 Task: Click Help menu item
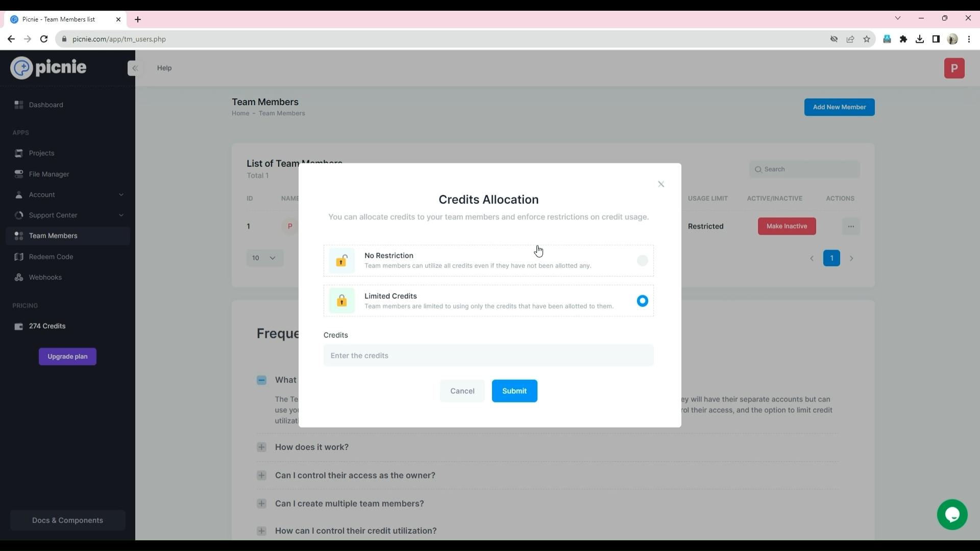[164, 67]
